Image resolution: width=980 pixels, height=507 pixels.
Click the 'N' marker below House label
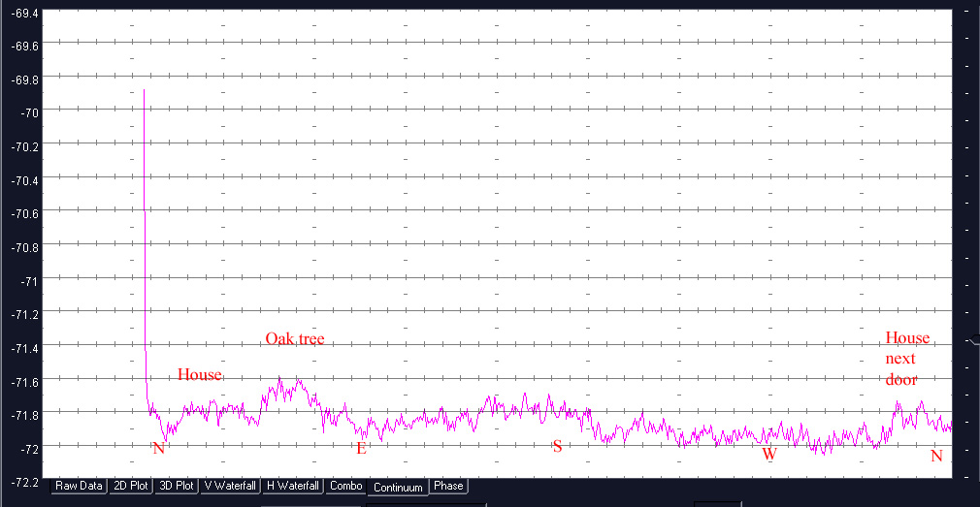pyautogui.click(x=158, y=448)
